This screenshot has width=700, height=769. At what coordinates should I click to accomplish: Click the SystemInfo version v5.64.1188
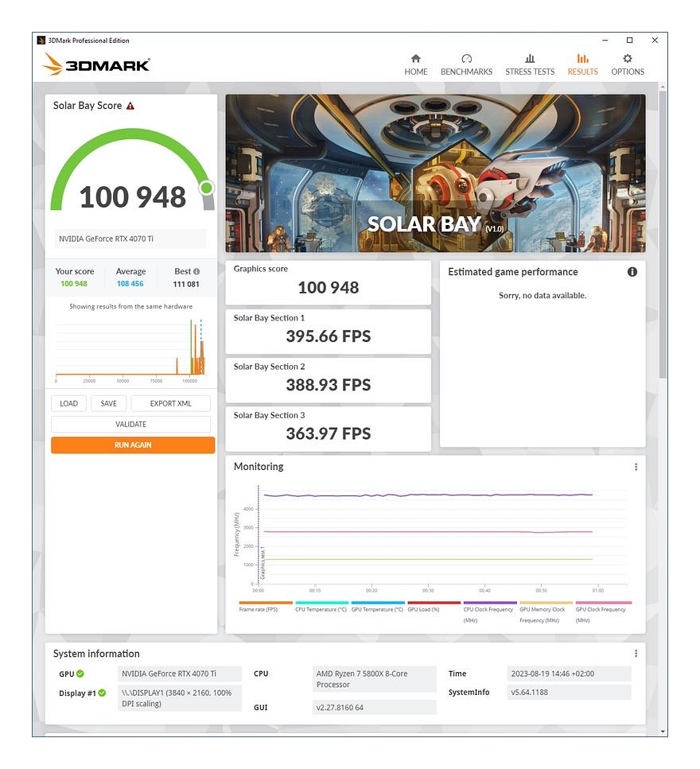coord(569,693)
